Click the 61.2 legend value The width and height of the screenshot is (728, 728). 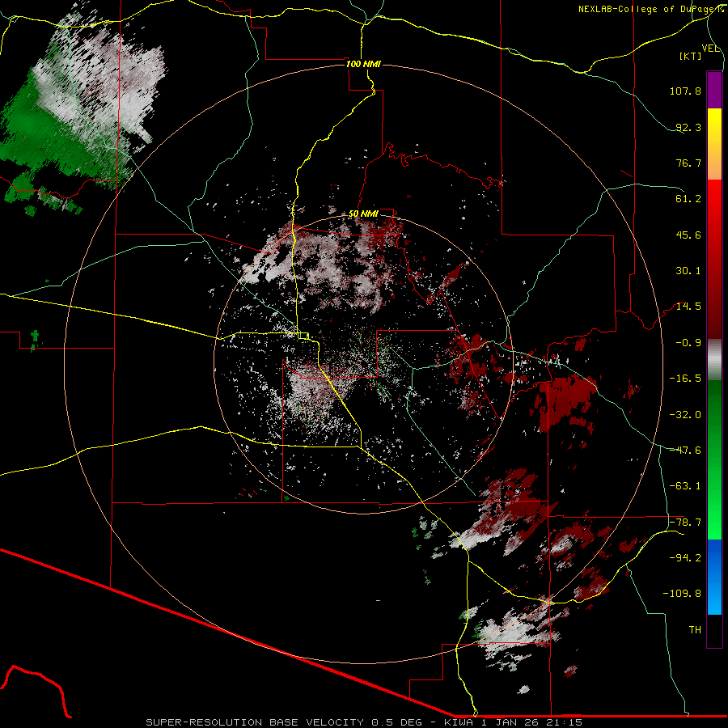click(x=688, y=199)
